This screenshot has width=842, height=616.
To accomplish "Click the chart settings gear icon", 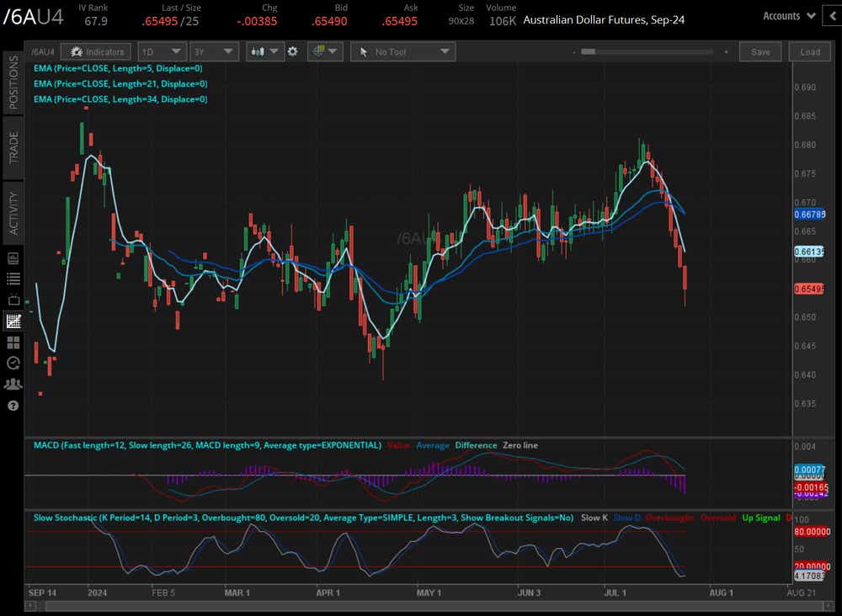I will (x=292, y=51).
